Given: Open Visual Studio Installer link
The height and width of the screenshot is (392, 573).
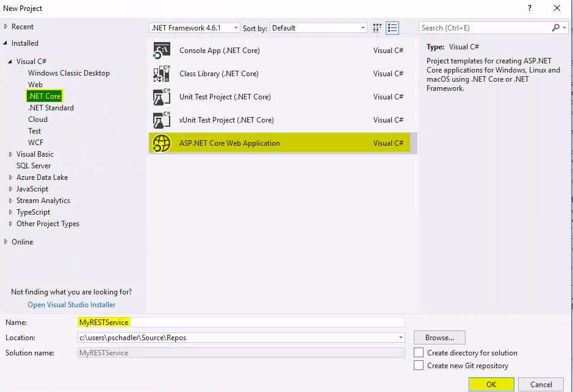Looking at the screenshot, I should [x=71, y=304].
